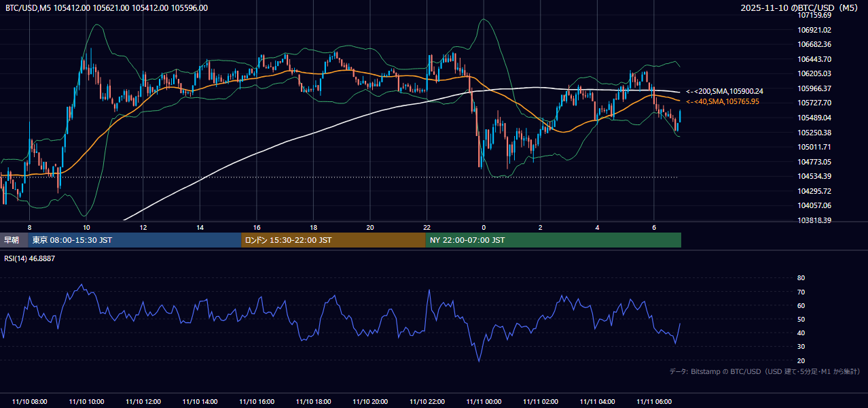Click RSI axis level 30

[x=801, y=346]
